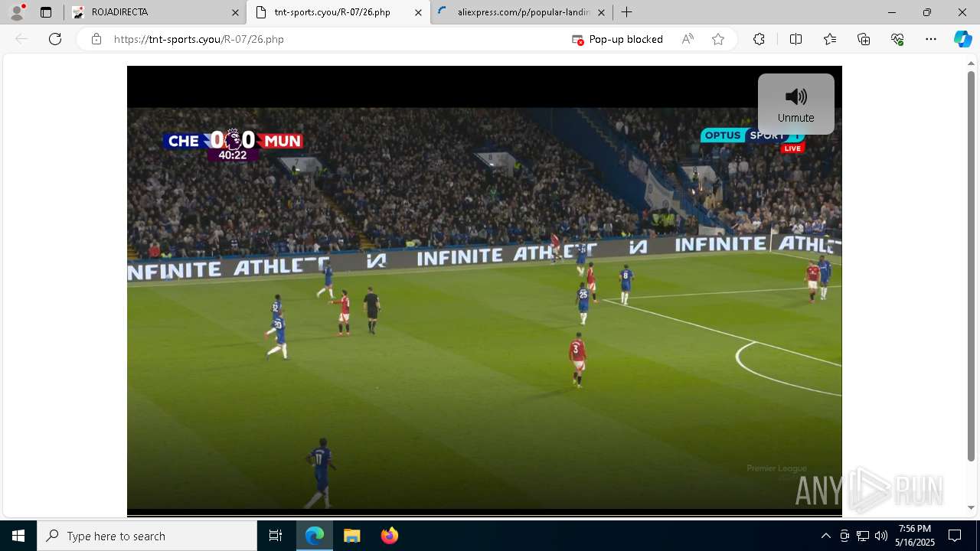Close the tnt-sports.cyou tab
The image size is (980, 551).
418,12
